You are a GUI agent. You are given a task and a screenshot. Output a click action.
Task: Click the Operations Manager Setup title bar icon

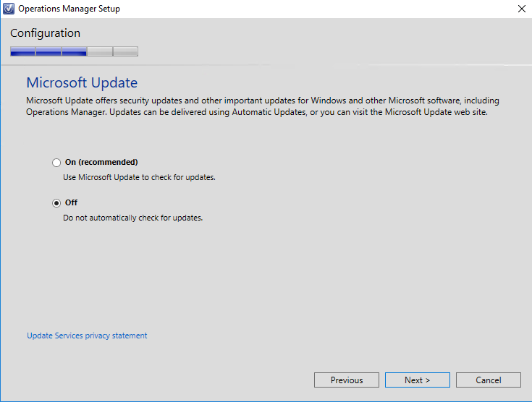[x=9, y=9]
